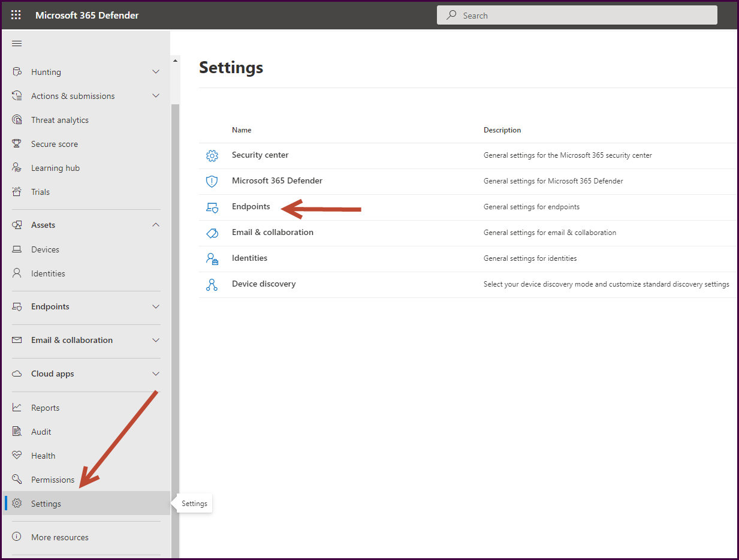Open Threat analytics in sidebar
739x560 pixels.
59,120
